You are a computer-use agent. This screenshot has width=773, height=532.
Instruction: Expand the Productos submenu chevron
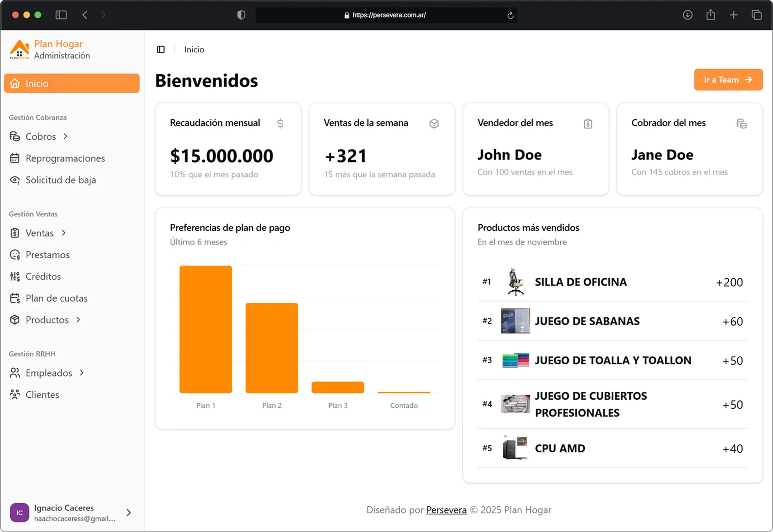78,320
